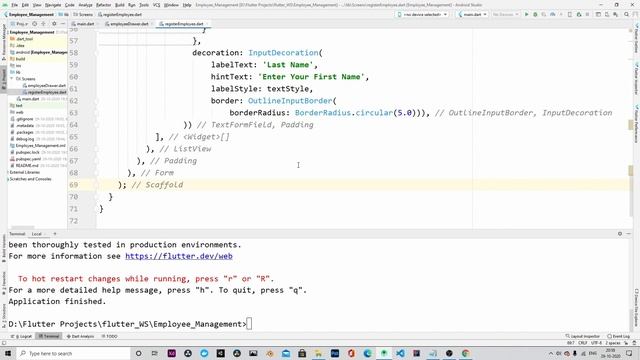Add a new terminal session tab
This screenshot has height=360, width=640.
pyautogui.click(x=55, y=234)
